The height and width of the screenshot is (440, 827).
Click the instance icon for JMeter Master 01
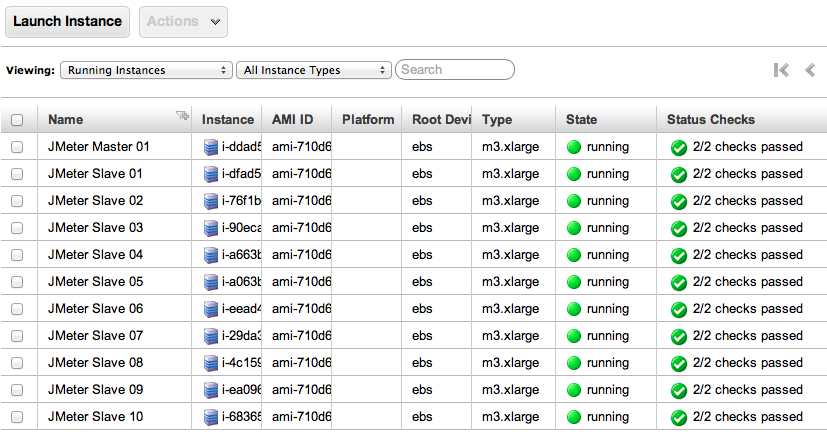point(211,147)
